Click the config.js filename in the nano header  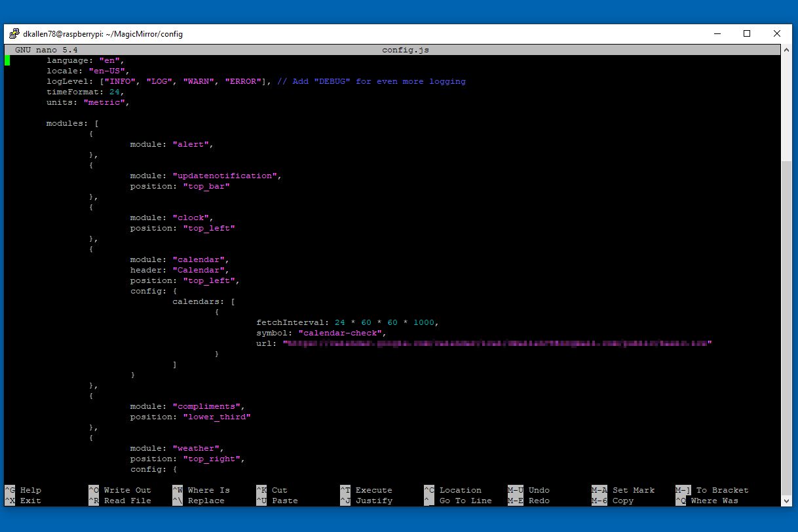[406, 50]
